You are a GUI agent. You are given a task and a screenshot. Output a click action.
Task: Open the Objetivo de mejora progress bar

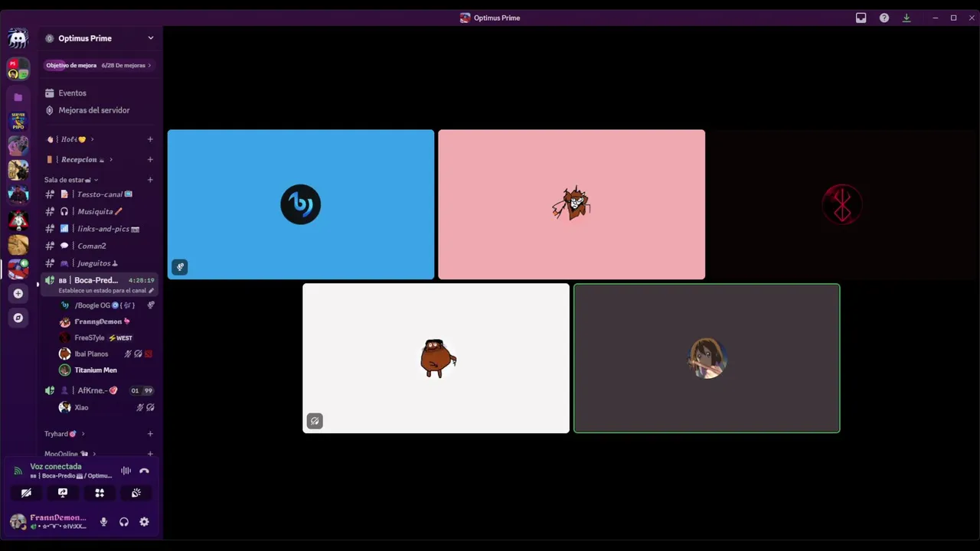point(98,65)
